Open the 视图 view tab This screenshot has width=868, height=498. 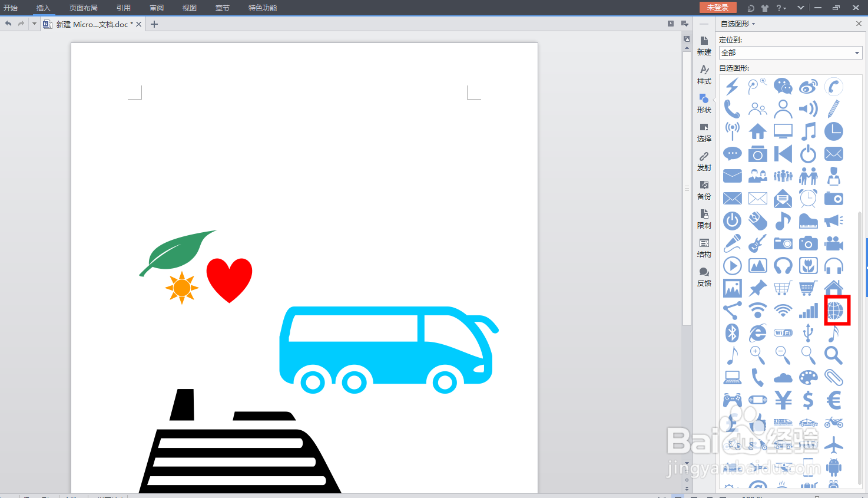tap(190, 8)
